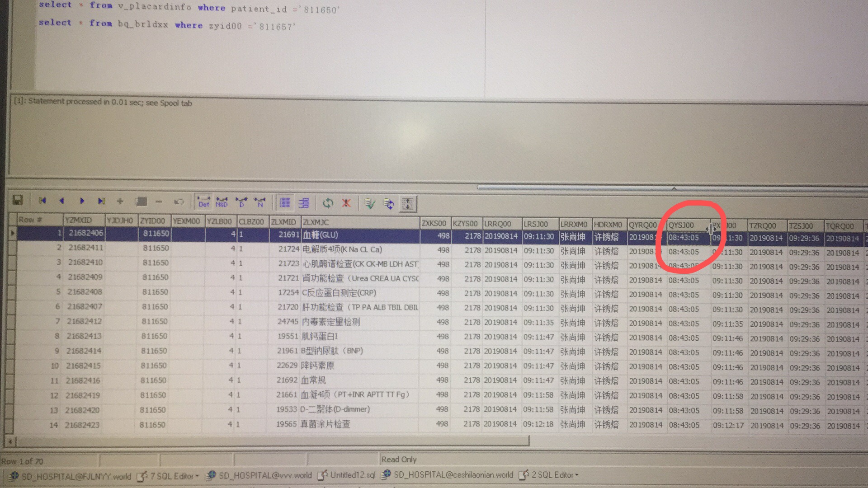The width and height of the screenshot is (868, 488).
Task: Open the 2 SQL Editor dropdown
Action: (577, 475)
